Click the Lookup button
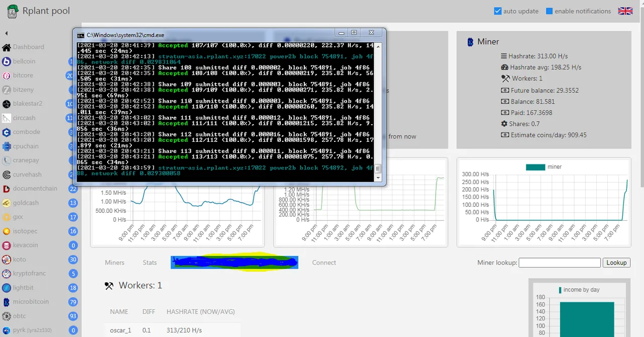 (x=616, y=263)
